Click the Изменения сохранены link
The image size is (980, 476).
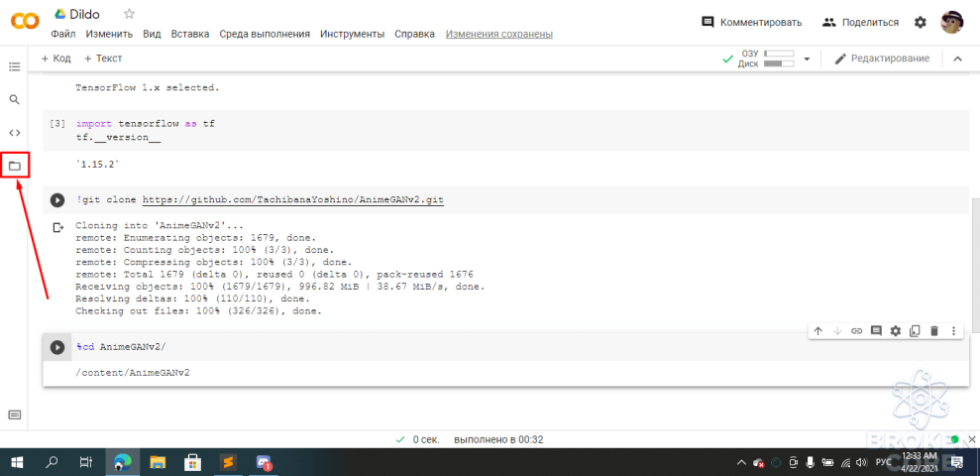(498, 34)
